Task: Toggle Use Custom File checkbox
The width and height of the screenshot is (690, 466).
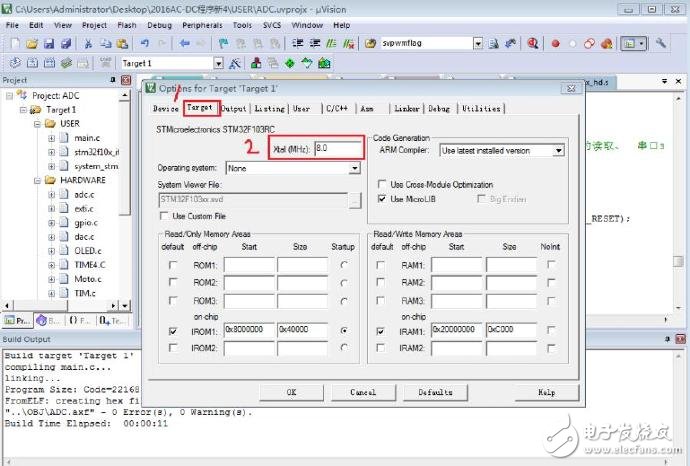Action: (x=164, y=216)
